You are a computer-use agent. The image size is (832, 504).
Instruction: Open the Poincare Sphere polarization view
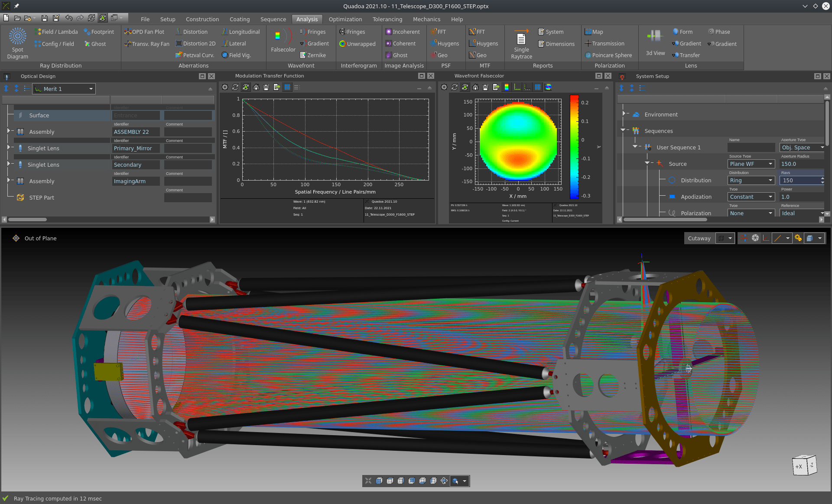coord(609,55)
